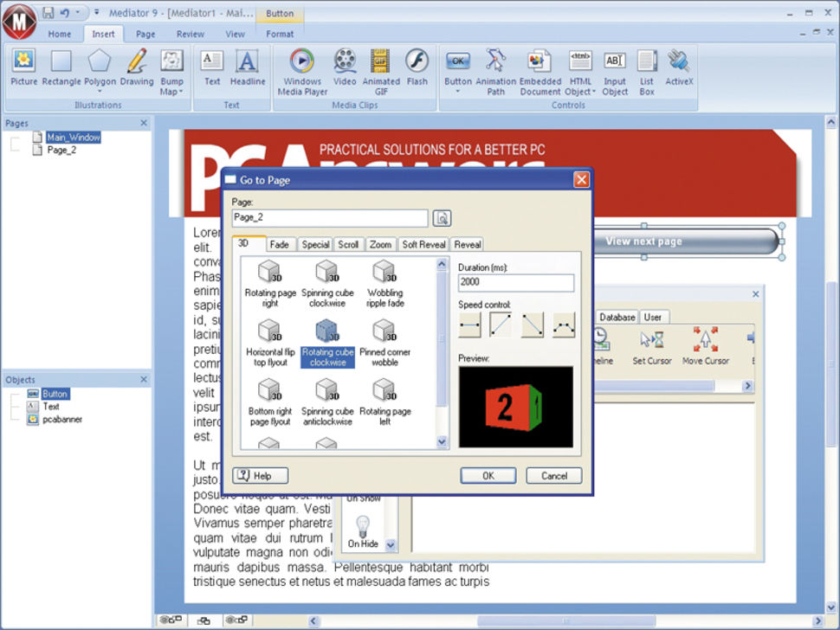
Task: Close the Objects panel
Action: click(144, 380)
